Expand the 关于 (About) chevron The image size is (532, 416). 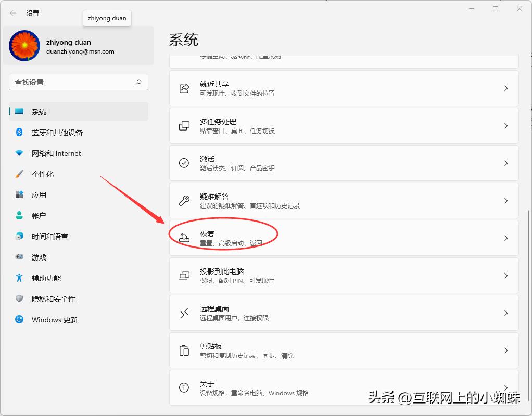[505, 387]
